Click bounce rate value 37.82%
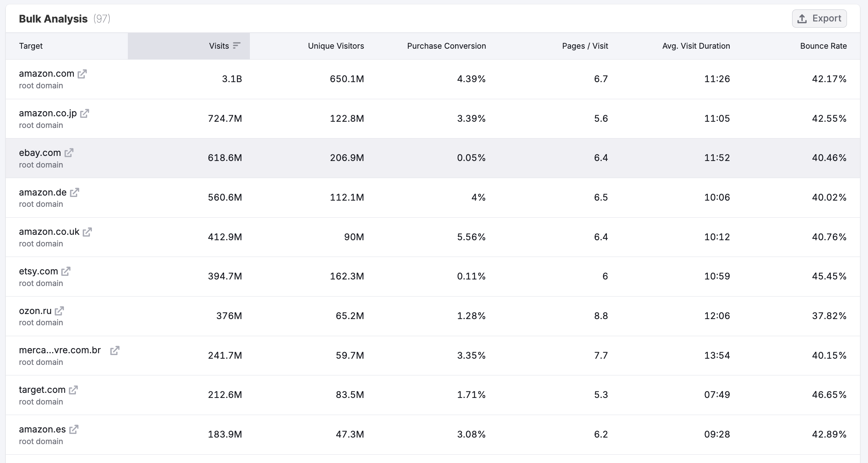Image resolution: width=868 pixels, height=463 pixels. pyautogui.click(x=830, y=316)
